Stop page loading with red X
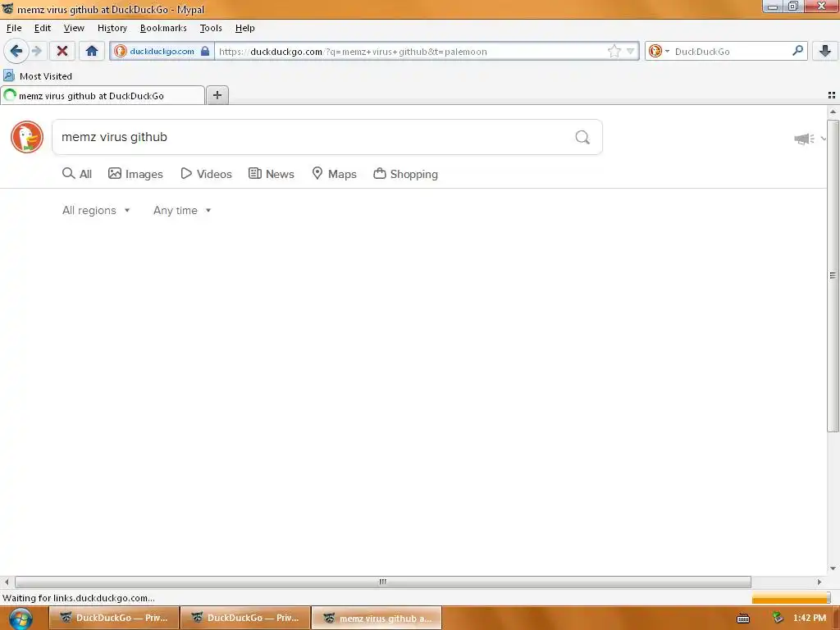This screenshot has width=840, height=630. click(x=62, y=51)
